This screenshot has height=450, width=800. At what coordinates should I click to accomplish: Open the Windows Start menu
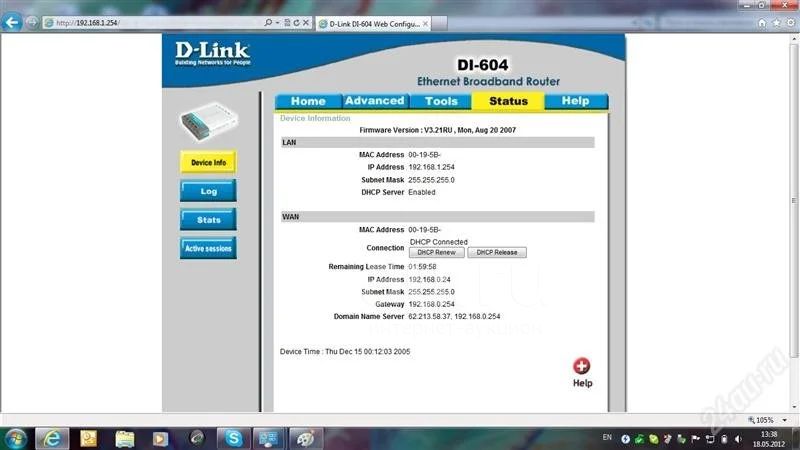click(x=15, y=439)
